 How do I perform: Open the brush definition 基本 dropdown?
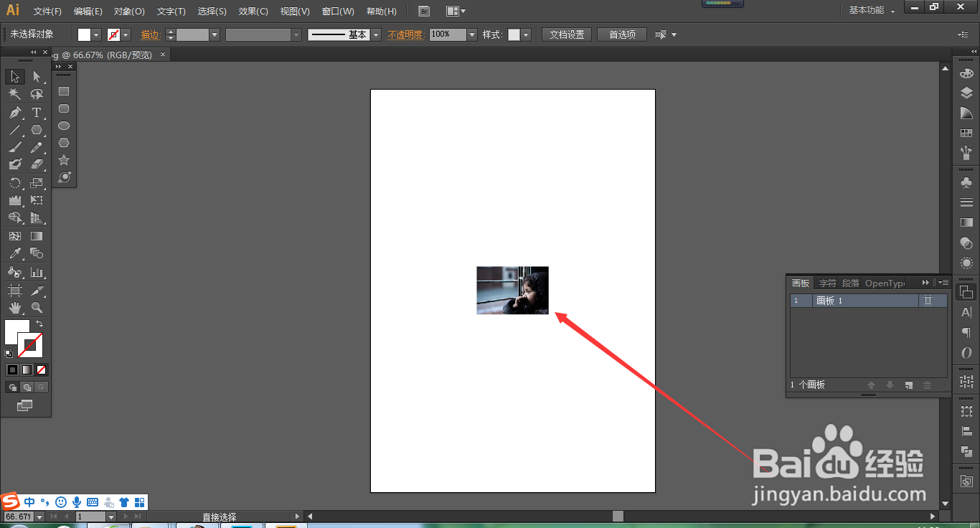[x=376, y=34]
